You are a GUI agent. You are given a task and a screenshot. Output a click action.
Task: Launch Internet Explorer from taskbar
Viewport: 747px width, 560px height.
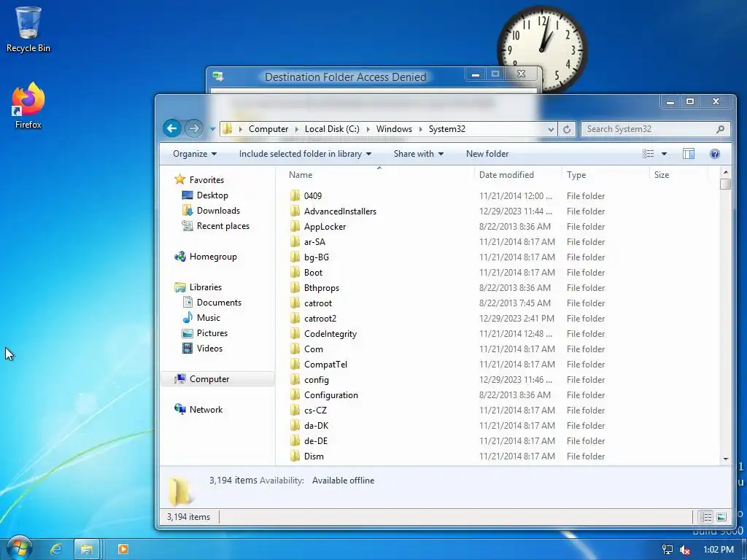tap(56, 549)
